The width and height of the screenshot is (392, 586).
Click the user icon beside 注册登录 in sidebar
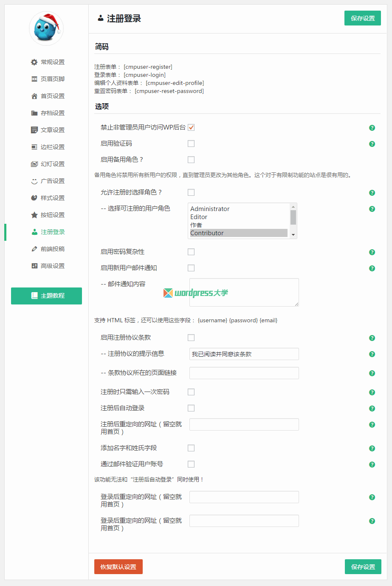point(34,232)
